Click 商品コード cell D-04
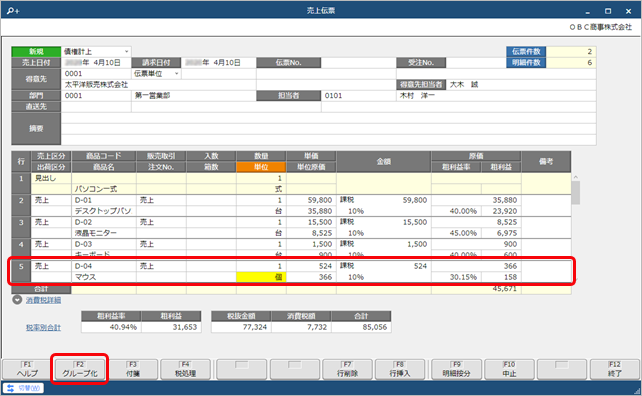Image resolution: width=642 pixels, height=396 pixels. pyautogui.click(x=104, y=266)
